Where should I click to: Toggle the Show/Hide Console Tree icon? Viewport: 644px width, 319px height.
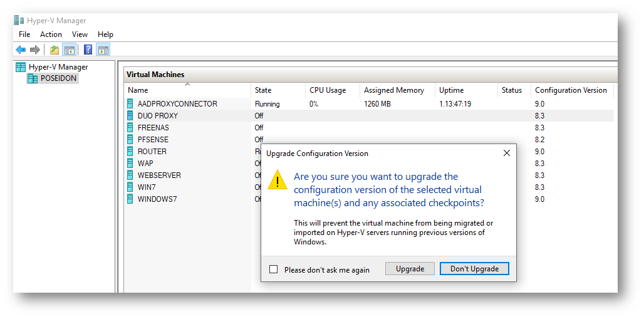[x=70, y=50]
